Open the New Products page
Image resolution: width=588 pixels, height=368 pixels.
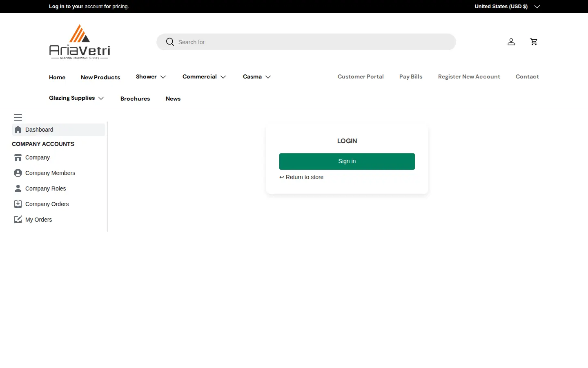(100, 77)
